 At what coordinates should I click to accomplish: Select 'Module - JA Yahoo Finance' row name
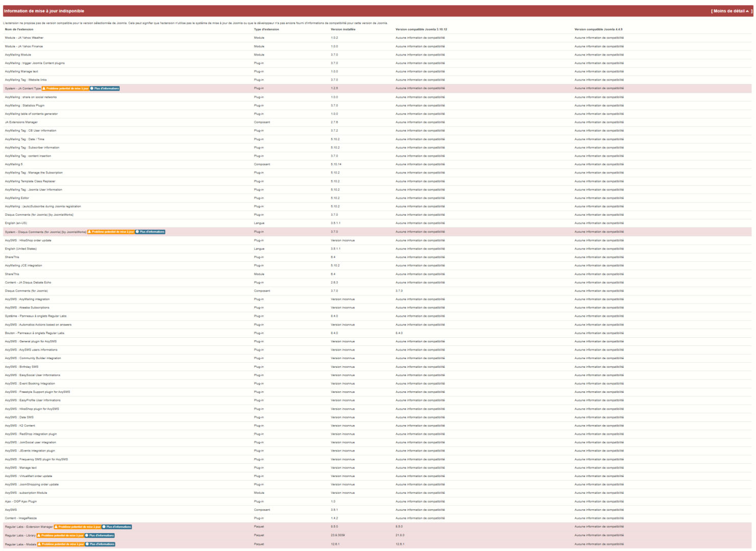coord(24,46)
